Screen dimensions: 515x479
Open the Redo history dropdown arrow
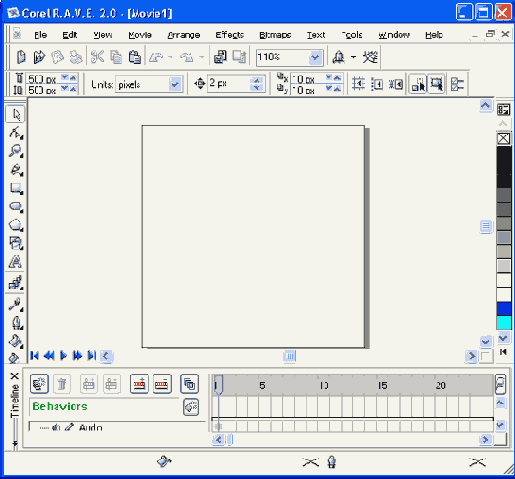pos(201,58)
